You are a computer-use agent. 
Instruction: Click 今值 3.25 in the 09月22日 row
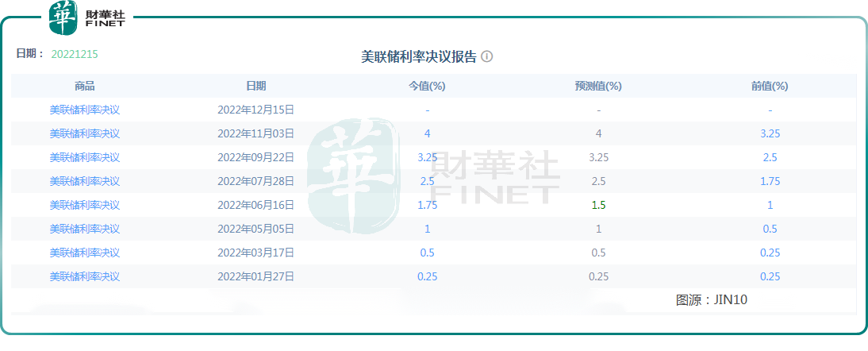pyautogui.click(x=428, y=157)
